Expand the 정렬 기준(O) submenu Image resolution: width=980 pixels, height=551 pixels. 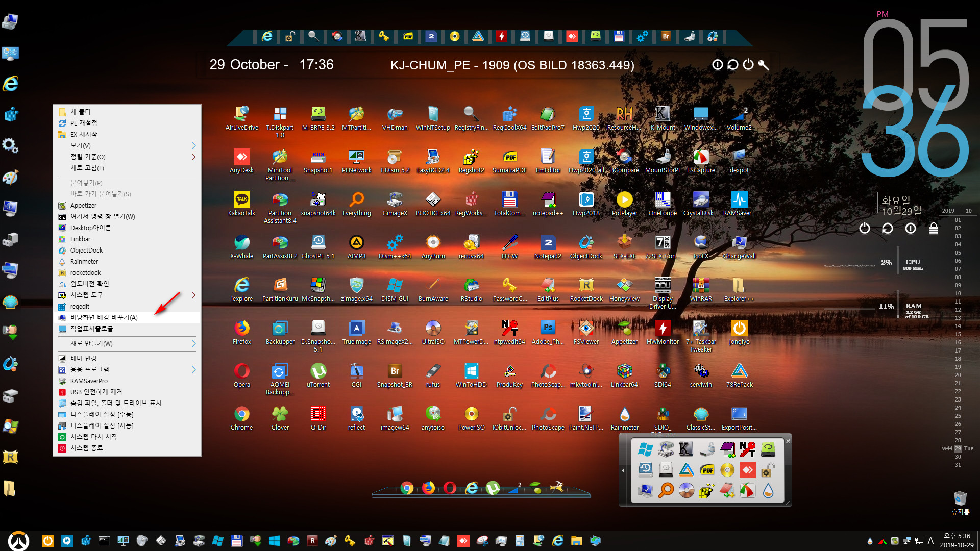[193, 157]
